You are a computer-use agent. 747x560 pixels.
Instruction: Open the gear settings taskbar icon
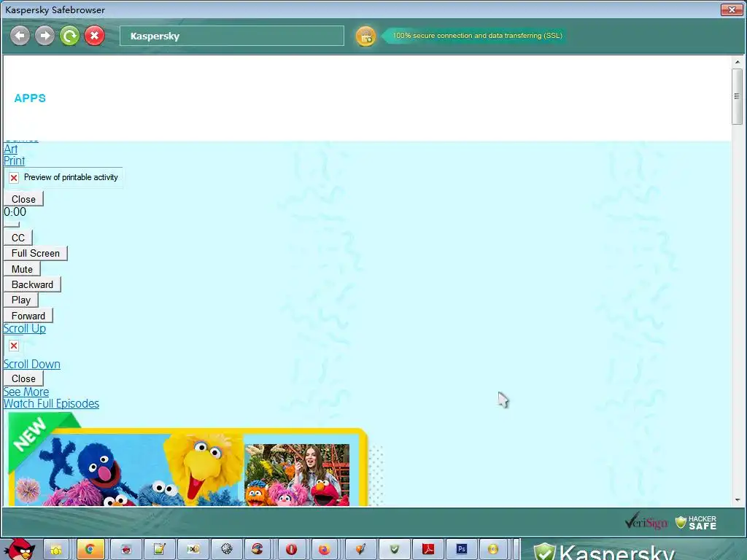(x=227, y=550)
